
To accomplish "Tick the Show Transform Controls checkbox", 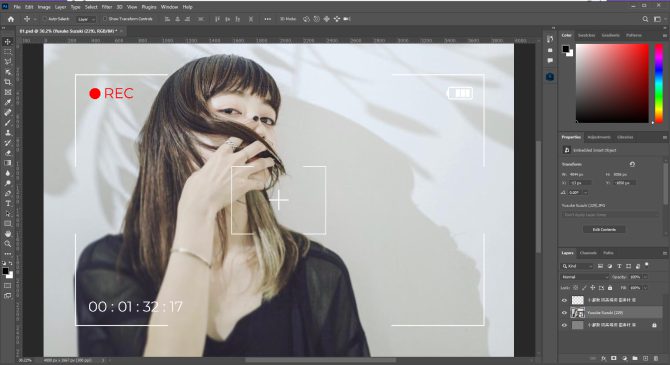I will pos(105,19).
